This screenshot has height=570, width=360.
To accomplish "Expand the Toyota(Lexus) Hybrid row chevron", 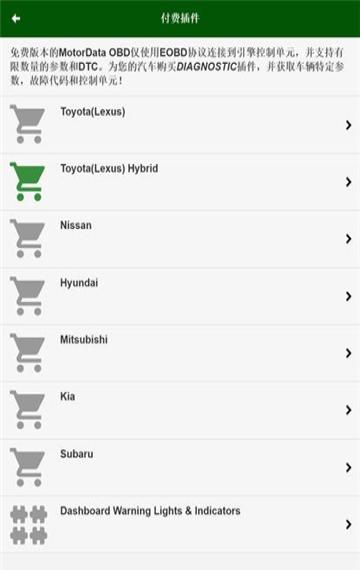I will [348, 182].
